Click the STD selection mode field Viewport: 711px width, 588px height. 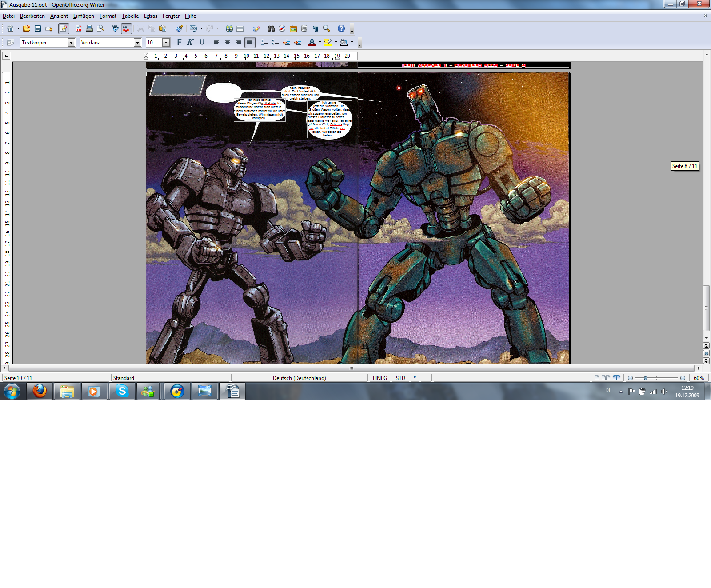pos(400,378)
